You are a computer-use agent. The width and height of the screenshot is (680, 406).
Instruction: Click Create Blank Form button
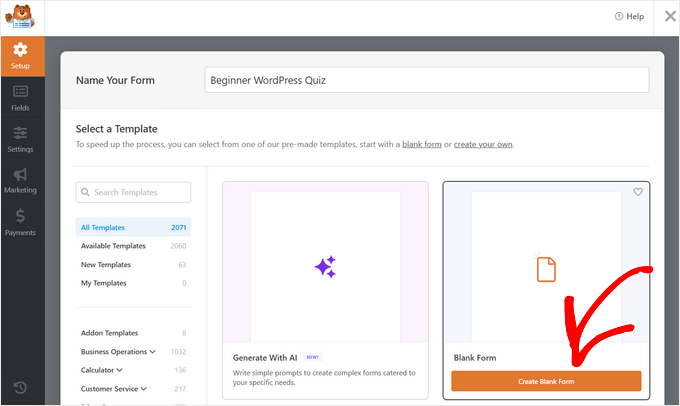[546, 381]
